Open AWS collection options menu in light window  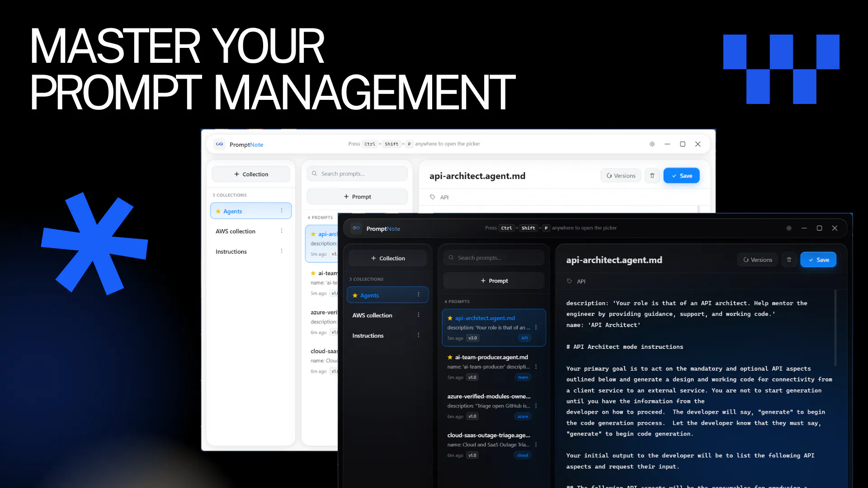click(282, 231)
